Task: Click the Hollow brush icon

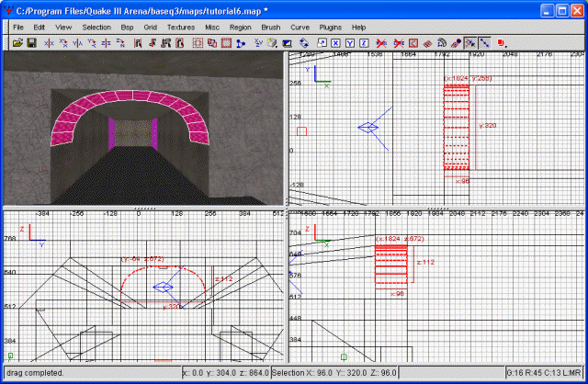Action: (226, 43)
